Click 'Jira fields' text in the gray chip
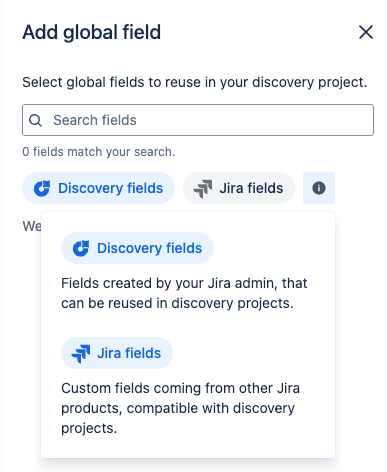This screenshot has width=387, height=472. pyautogui.click(x=251, y=188)
